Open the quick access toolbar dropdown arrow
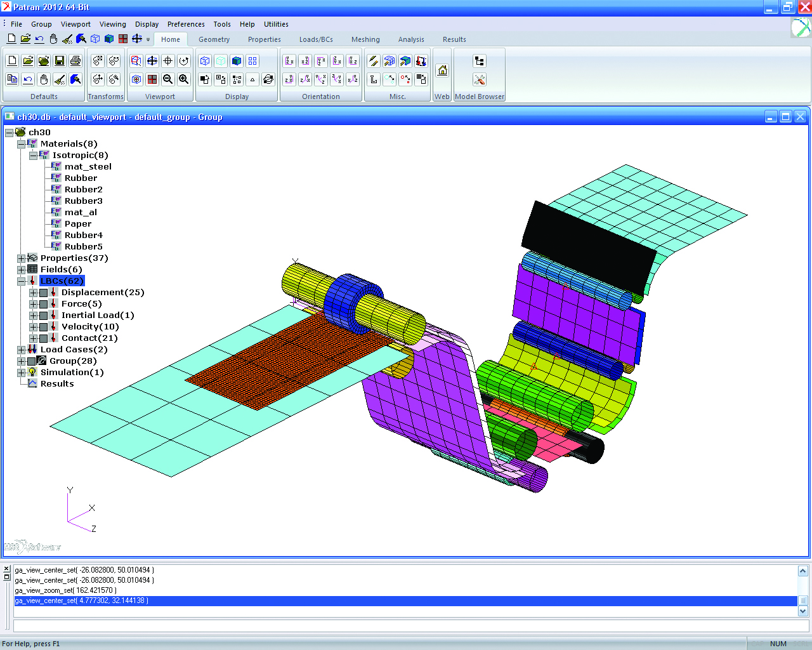This screenshot has height=650, width=812. tap(148, 39)
